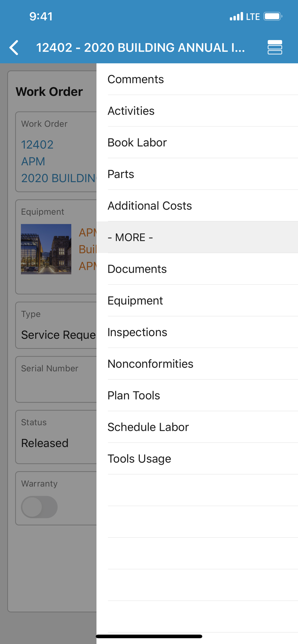298x644 pixels.
Task: Open Documents entry
Action: tap(197, 269)
